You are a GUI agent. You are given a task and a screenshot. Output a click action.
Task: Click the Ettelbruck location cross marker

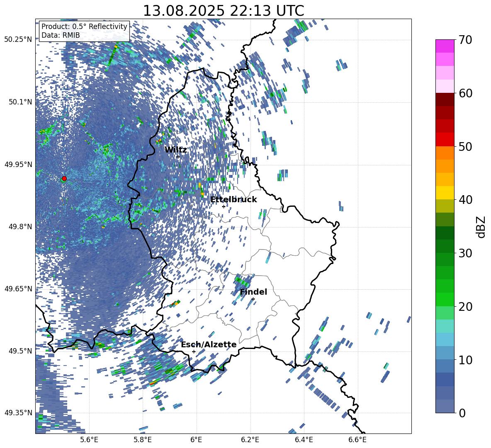(x=224, y=206)
